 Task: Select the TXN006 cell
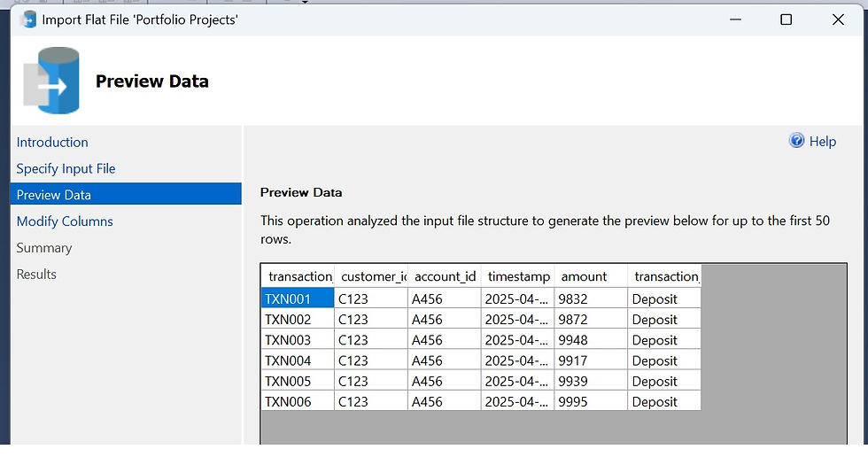[298, 401]
